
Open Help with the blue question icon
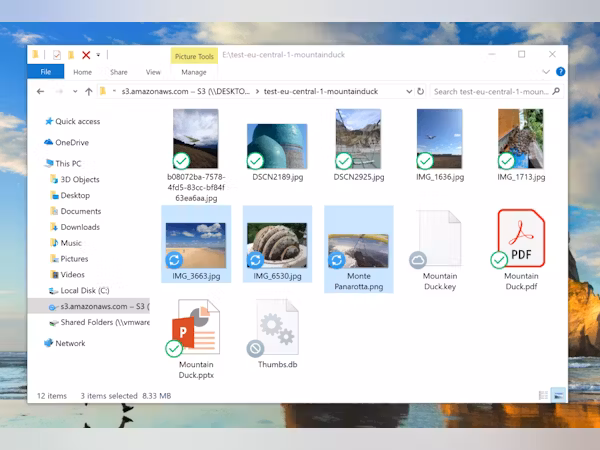coord(561,72)
